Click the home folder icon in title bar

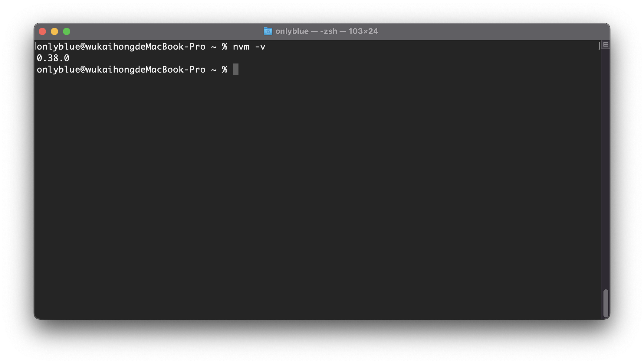click(268, 31)
